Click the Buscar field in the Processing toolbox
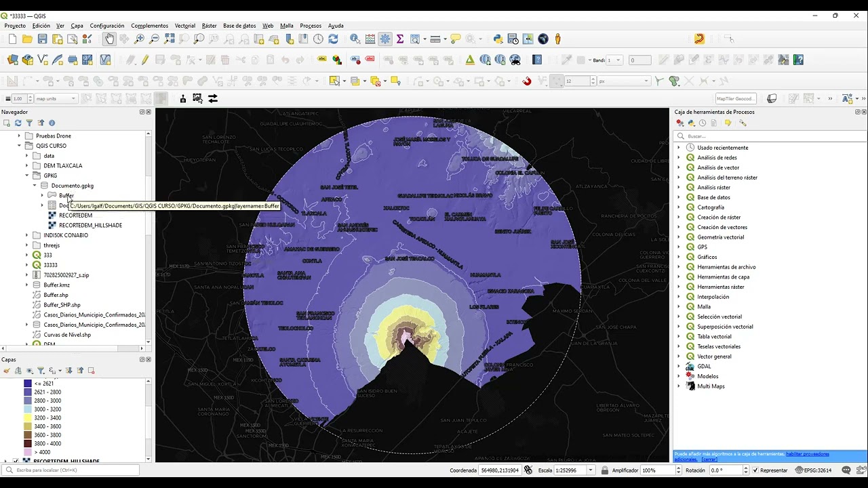Image resolution: width=868 pixels, height=488 pixels. [769, 136]
